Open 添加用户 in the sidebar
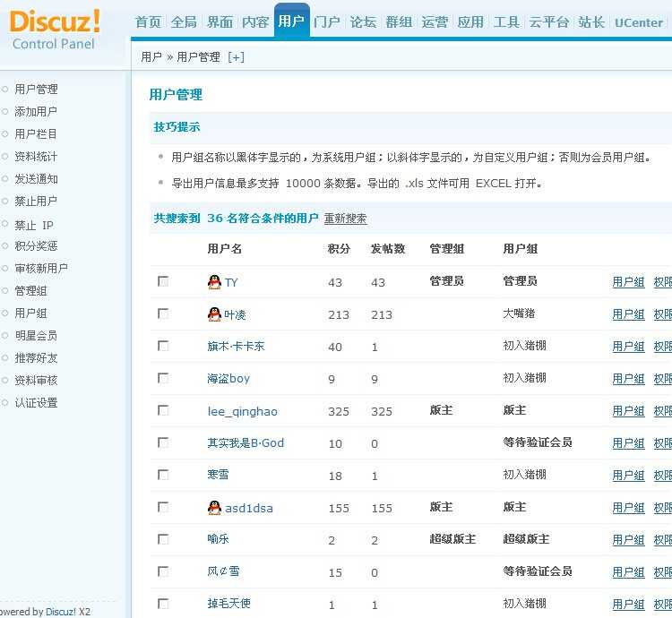The image size is (672, 618). pyautogui.click(x=36, y=111)
